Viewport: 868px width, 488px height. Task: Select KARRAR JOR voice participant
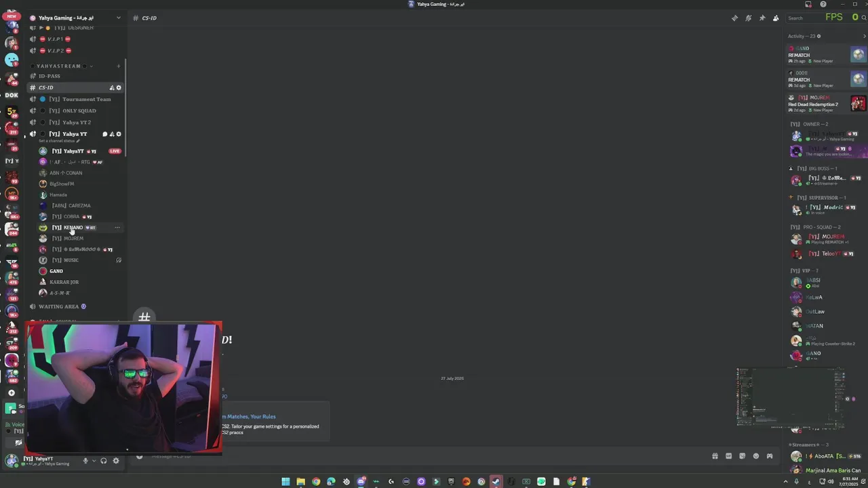click(79, 282)
